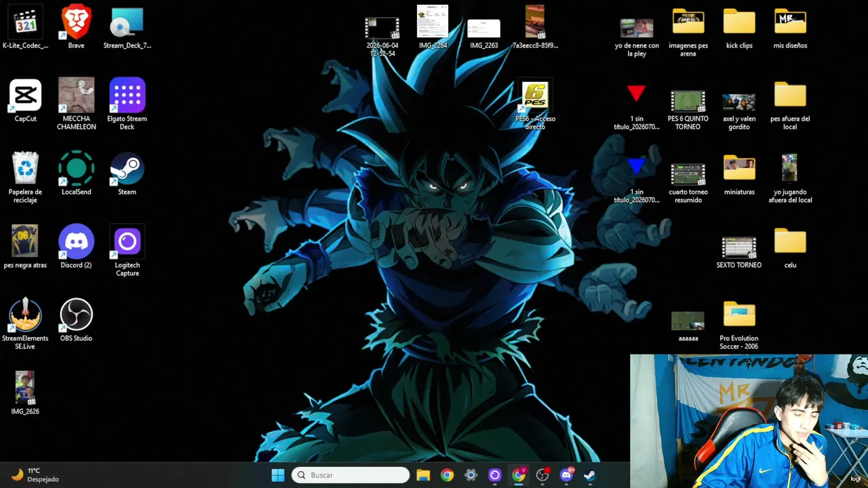Select the Stream_Deck_7 installer desktop icon

[127, 28]
